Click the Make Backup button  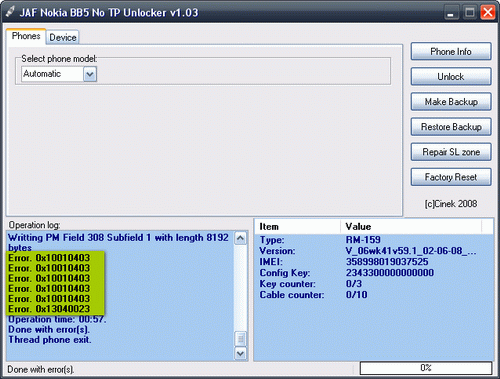(451, 102)
